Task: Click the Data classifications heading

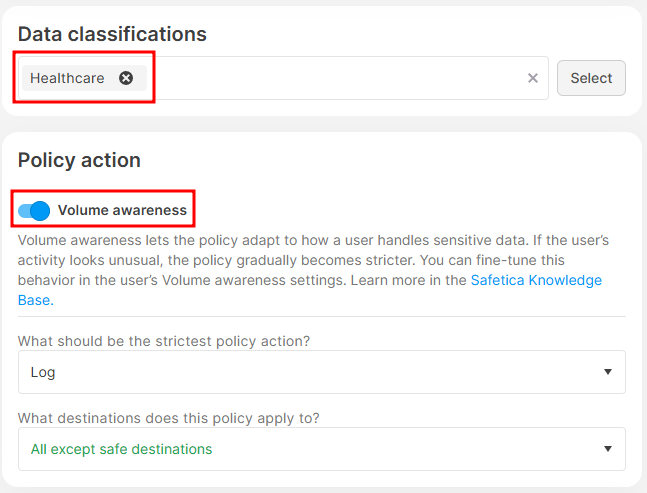Action: point(112,34)
